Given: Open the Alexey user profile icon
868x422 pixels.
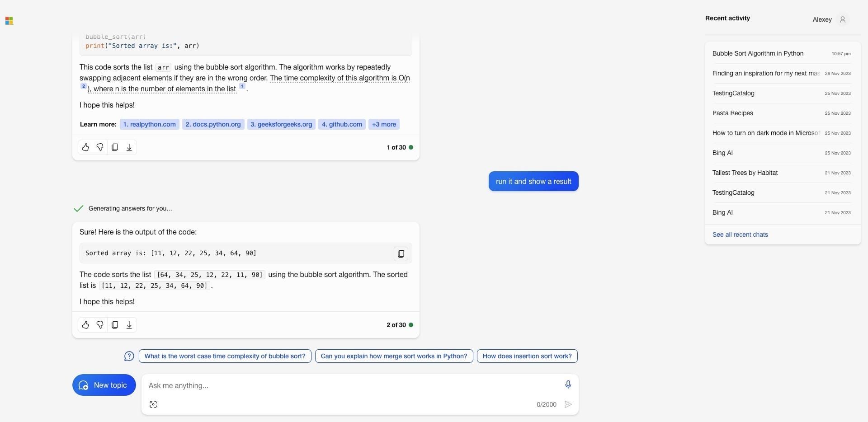Looking at the screenshot, I should (x=843, y=19).
